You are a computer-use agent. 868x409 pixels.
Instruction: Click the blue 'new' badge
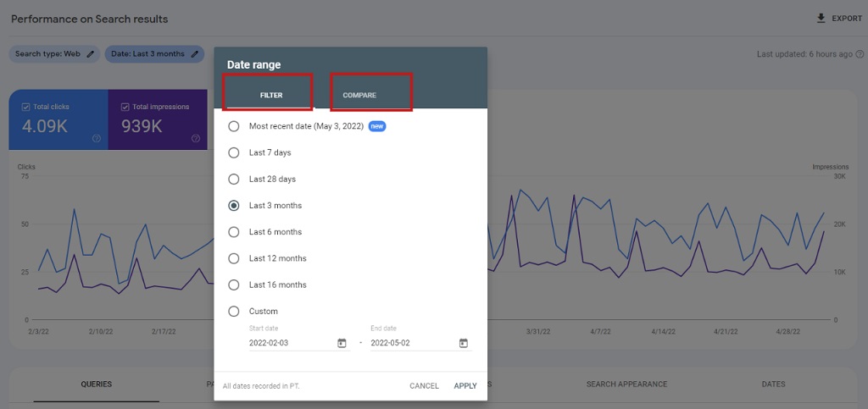[x=377, y=126]
